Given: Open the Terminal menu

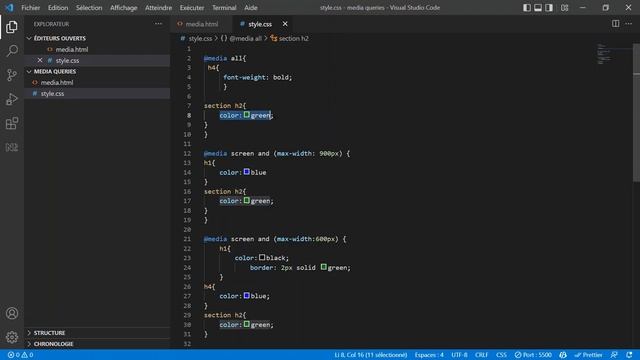Looking at the screenshot, I should 224,7.
